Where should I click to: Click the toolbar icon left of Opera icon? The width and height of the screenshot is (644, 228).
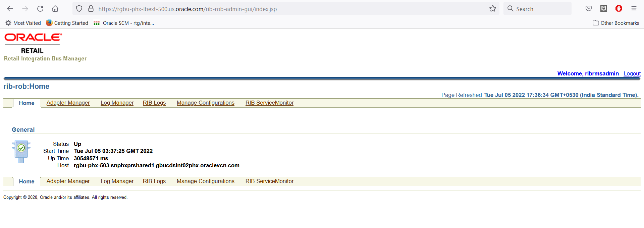coord(604,9)
